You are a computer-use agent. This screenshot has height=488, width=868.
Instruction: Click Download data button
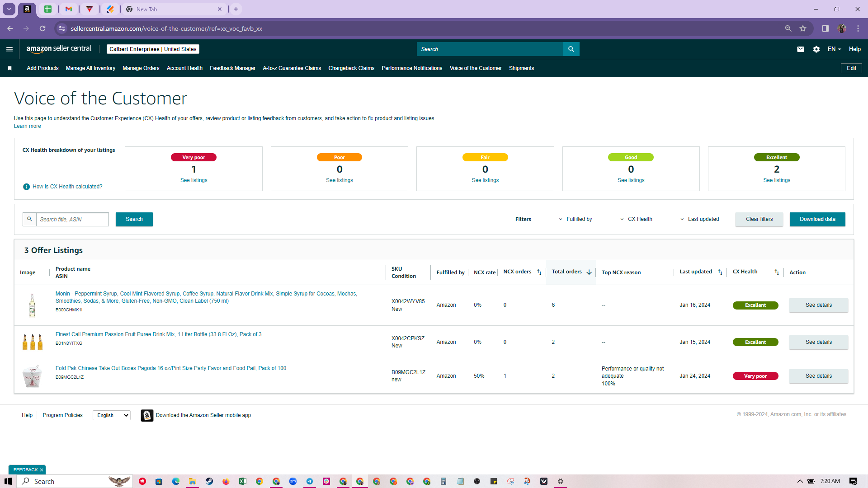(x=817, y=219)
